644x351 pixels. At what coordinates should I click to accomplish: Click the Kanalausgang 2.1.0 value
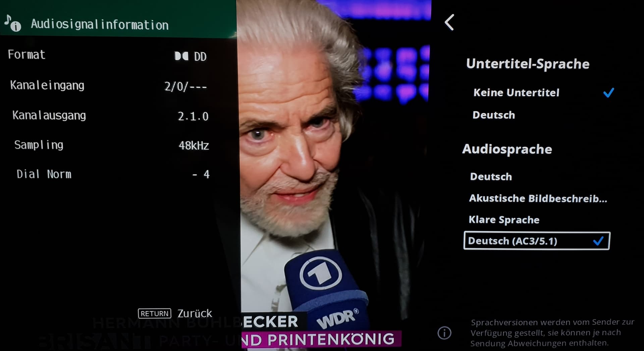click(193, 116)
